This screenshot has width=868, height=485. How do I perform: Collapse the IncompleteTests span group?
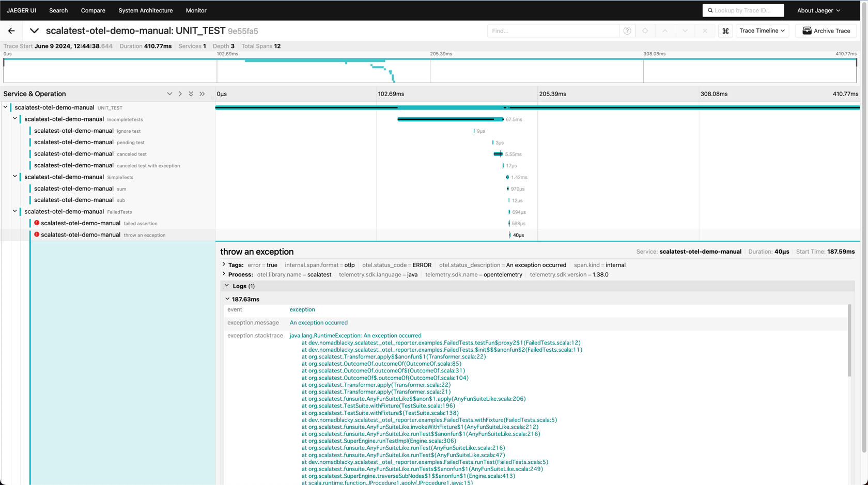(x=15, y=119)
